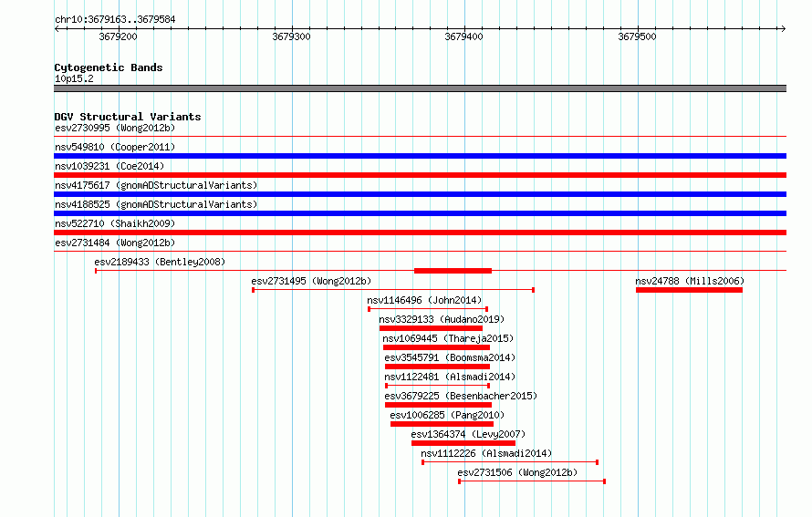The height and width of the screenshot is (517, 812).
Task: Click the nsv4188525 (gnomADStructuralVariants) label
Action: pos(156,204)
